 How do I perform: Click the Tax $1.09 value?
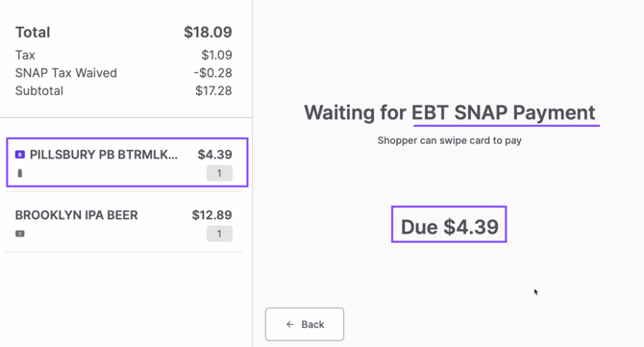(x=216, y=55)
